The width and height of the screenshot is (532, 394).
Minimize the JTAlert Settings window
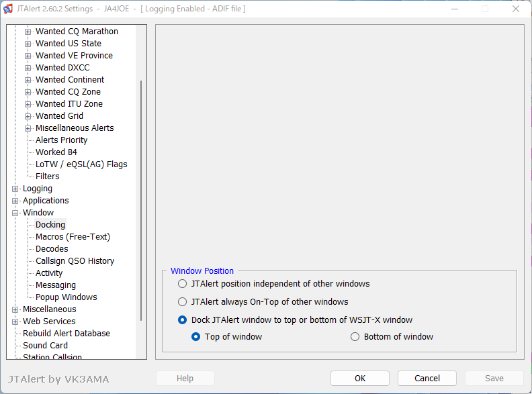(455, 9)
